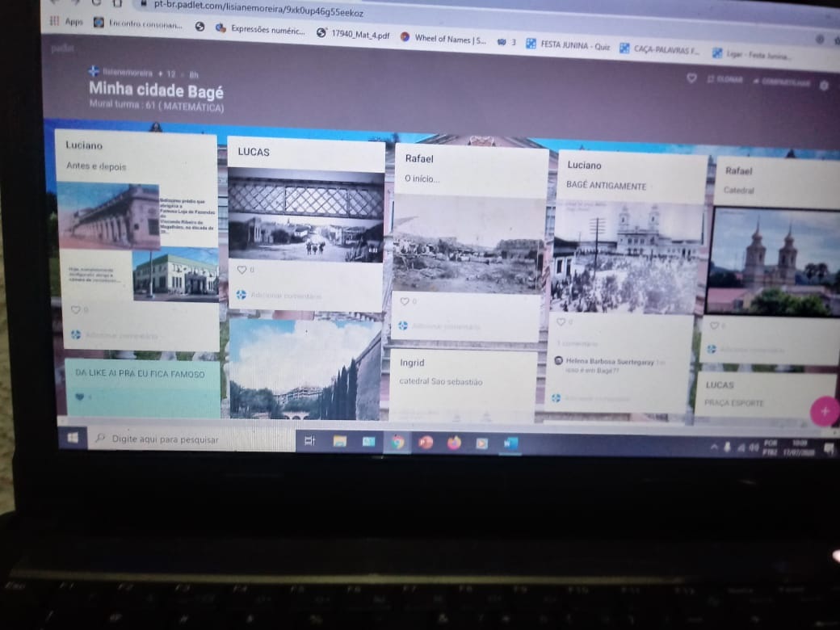The height and width of the screenshot is (630, 840).
Task: Open Task View in the taskbar
Action: tap(309, 440)
